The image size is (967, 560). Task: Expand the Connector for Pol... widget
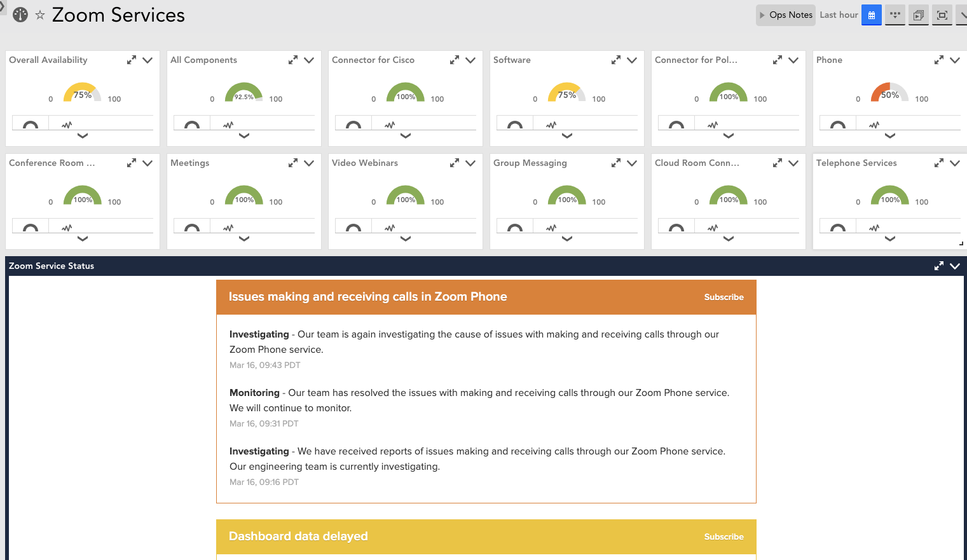click(x=778, y=60)
